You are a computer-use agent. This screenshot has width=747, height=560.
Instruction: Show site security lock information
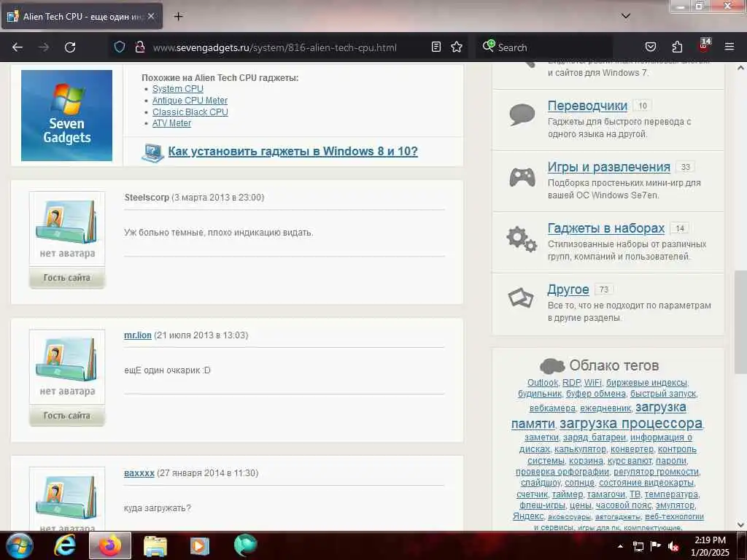tap(139, 47)
